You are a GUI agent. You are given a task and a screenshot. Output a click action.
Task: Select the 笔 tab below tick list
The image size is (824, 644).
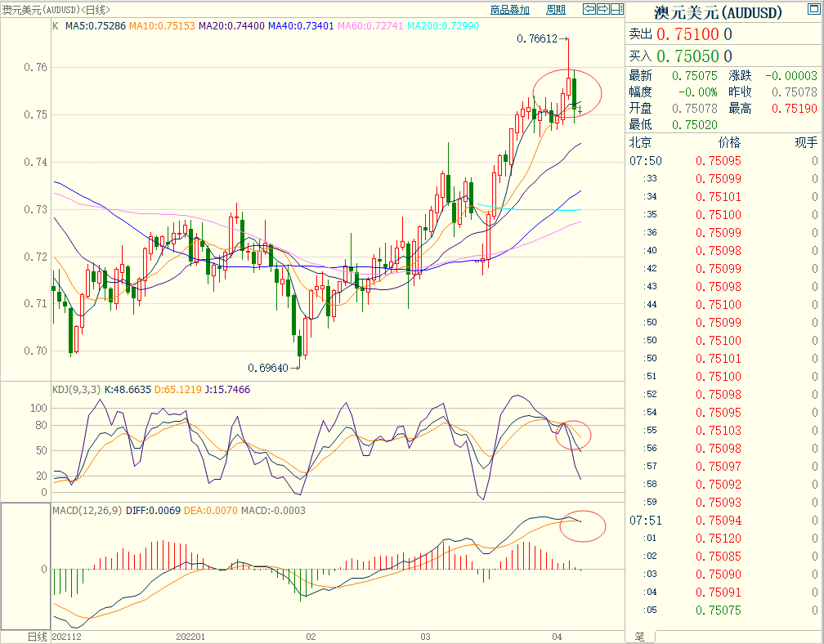639,636
